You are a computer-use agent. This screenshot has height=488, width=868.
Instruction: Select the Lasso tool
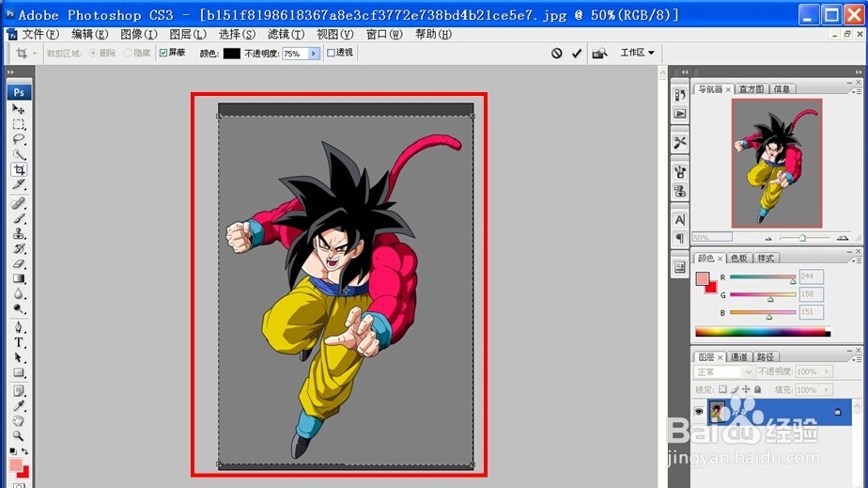point(19,139)
